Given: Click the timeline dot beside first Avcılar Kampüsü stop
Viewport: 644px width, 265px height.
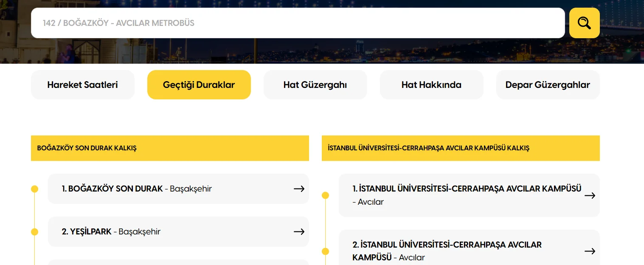Looking at the screenshot, I should [x=325, y=195].
